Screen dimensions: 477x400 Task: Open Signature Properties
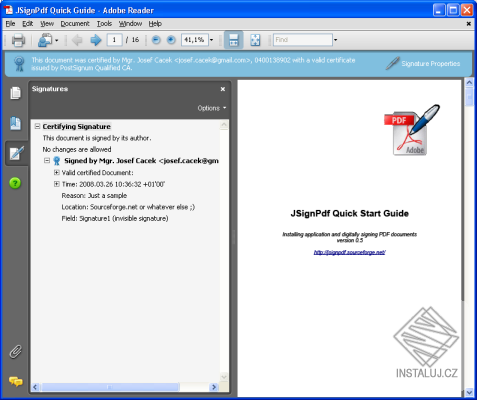click(x=430, y=64)
